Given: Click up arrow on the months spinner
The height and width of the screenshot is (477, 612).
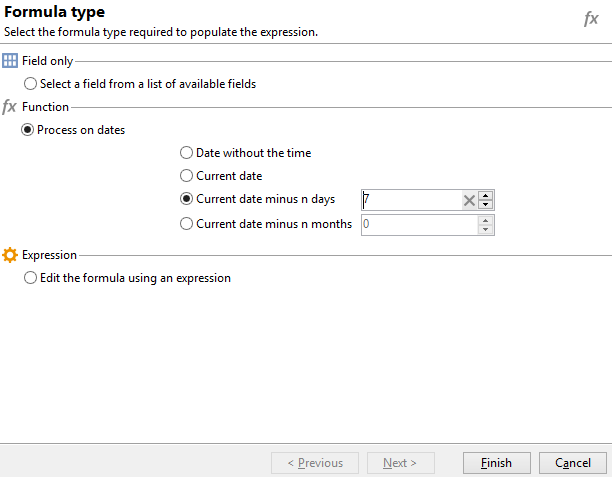Looking at the screenshot, I should coord(486,220).
